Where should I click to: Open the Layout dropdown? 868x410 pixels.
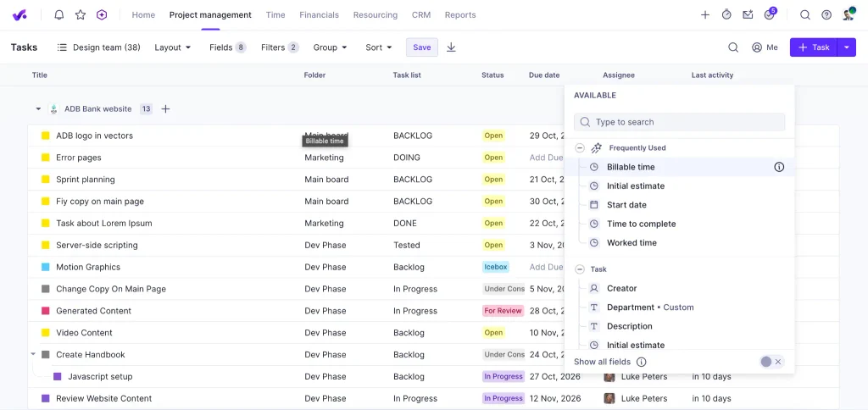pos(172,47)
